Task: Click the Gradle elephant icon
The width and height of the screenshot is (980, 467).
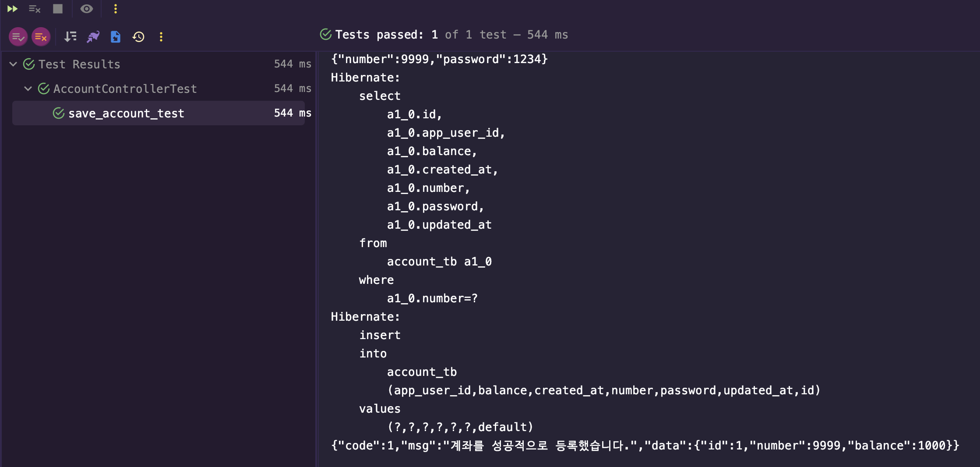Action: [93, 37]
